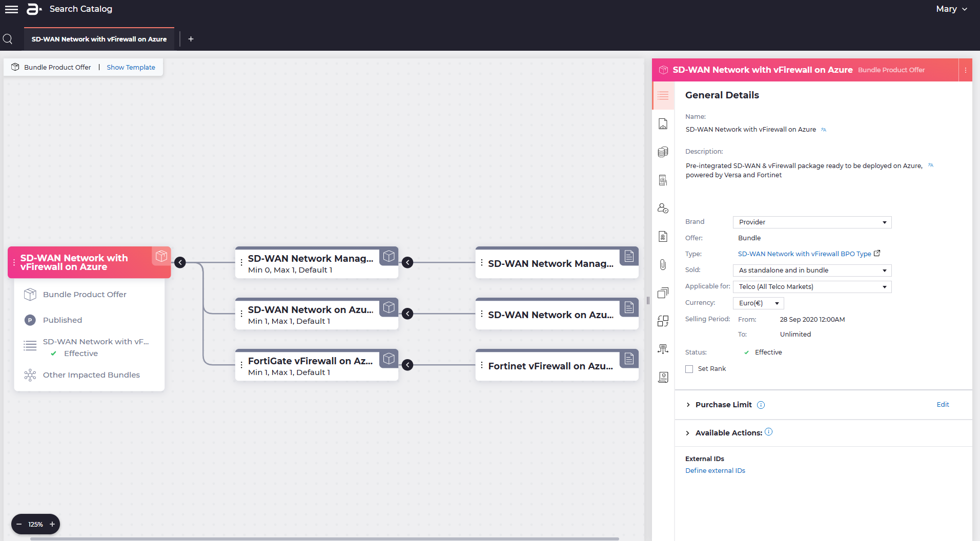
Task: Open kebab menu of SD-WAN Network on Azu... offer
Action: (x=241, y=314)
